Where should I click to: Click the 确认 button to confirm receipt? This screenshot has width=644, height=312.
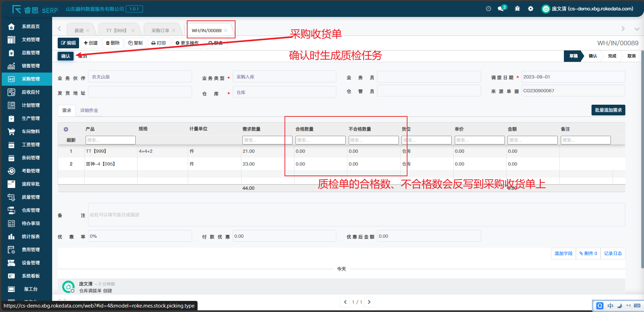click(66, 56)
